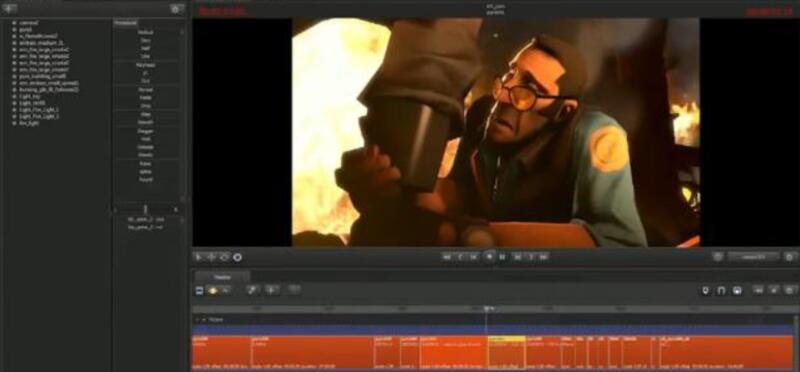The width and height of the screenshot is (800, 372).
Task: Apply the Zero procedural preset
Action: pos(145,40)
